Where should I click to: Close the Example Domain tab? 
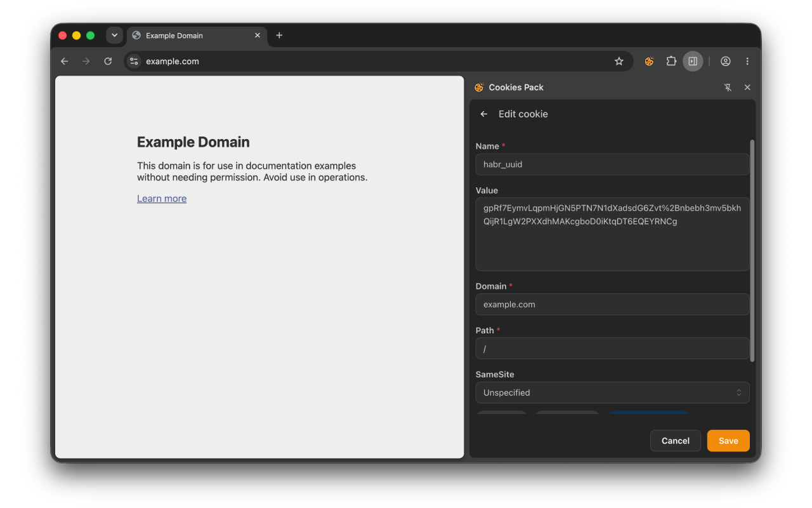coord(258,36)
